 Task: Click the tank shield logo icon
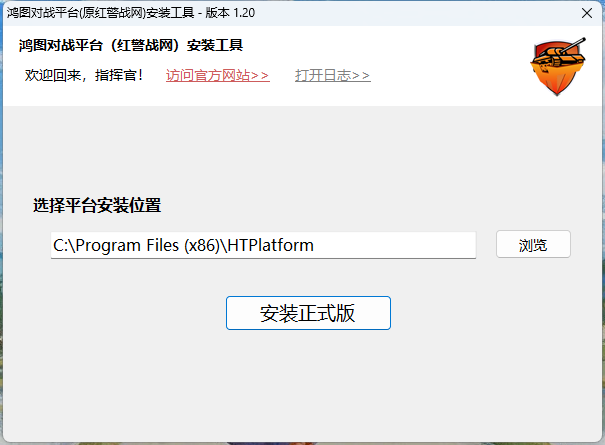558,66
